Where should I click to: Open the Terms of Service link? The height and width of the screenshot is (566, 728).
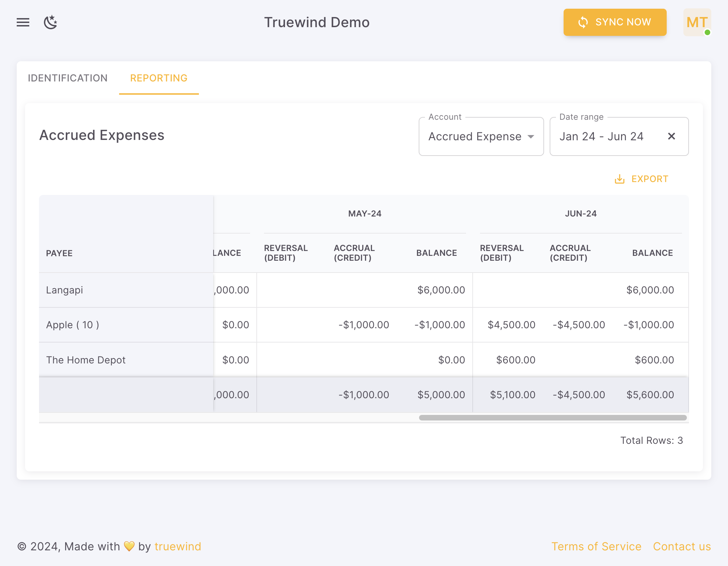(x=596, y=547)
